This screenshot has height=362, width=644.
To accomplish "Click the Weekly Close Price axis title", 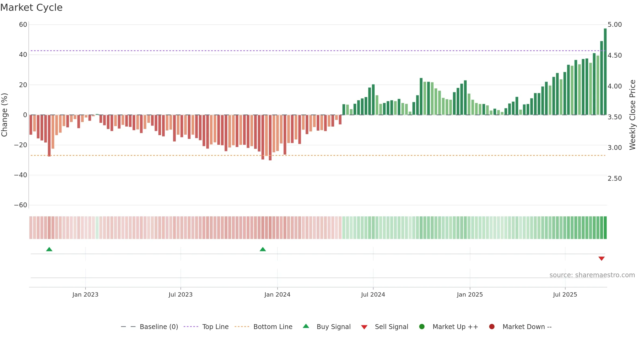I will click(632, 115).
